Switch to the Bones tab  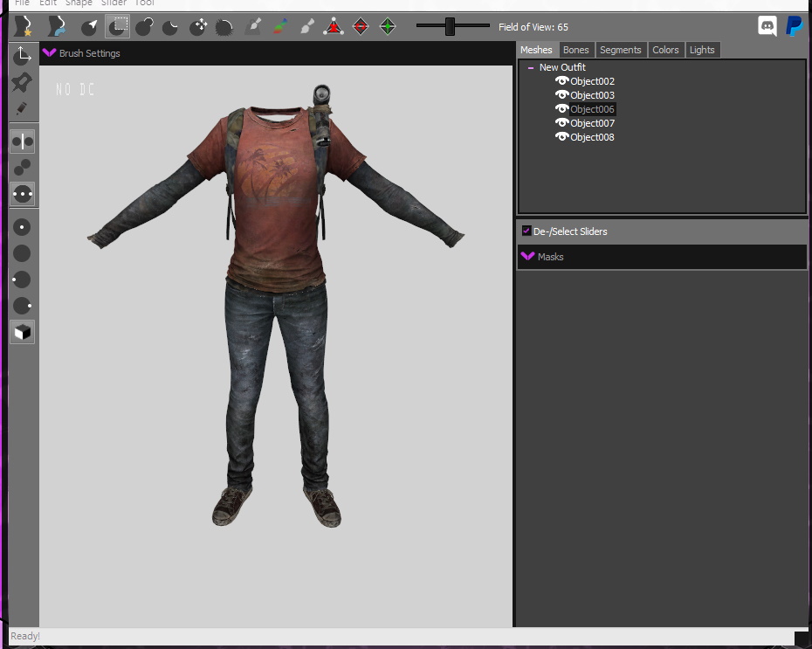(576, 50)
